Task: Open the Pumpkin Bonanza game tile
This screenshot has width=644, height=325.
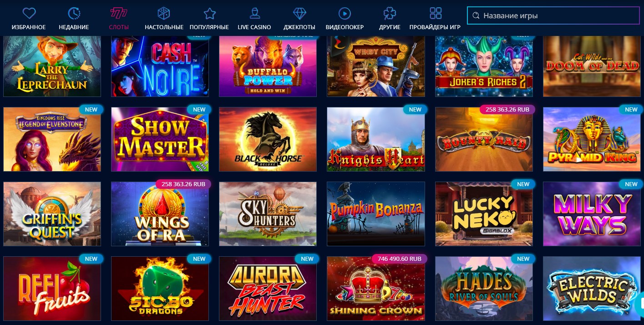Action: click(376, 214)
